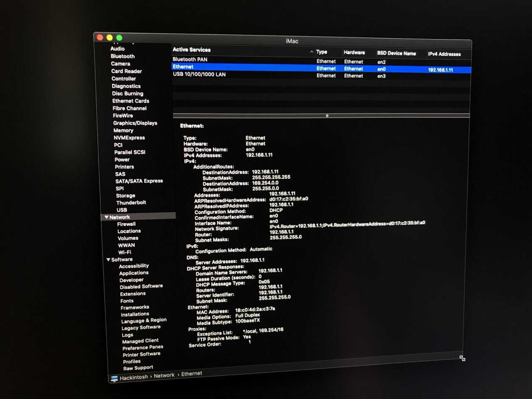The height and width of the screenshot is (399, 532).
Task: Select Firewall under Network
Action: [x=126, y=224]
